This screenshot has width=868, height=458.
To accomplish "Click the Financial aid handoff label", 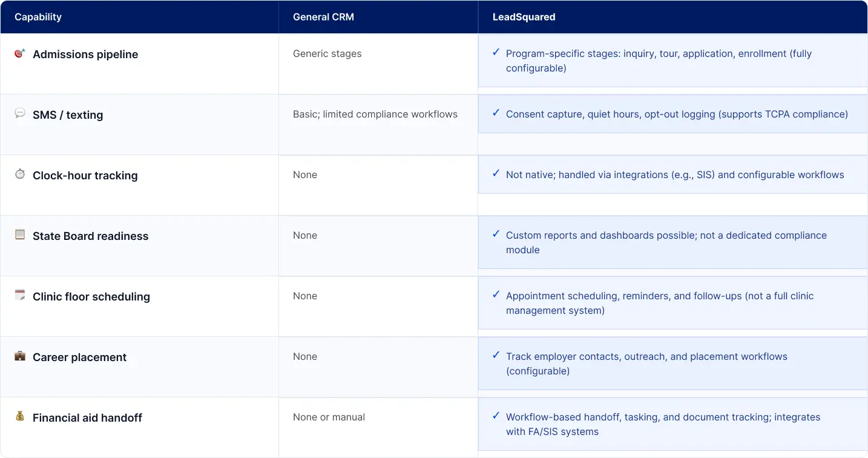I will pyautogui.click(x=87, y=418).
